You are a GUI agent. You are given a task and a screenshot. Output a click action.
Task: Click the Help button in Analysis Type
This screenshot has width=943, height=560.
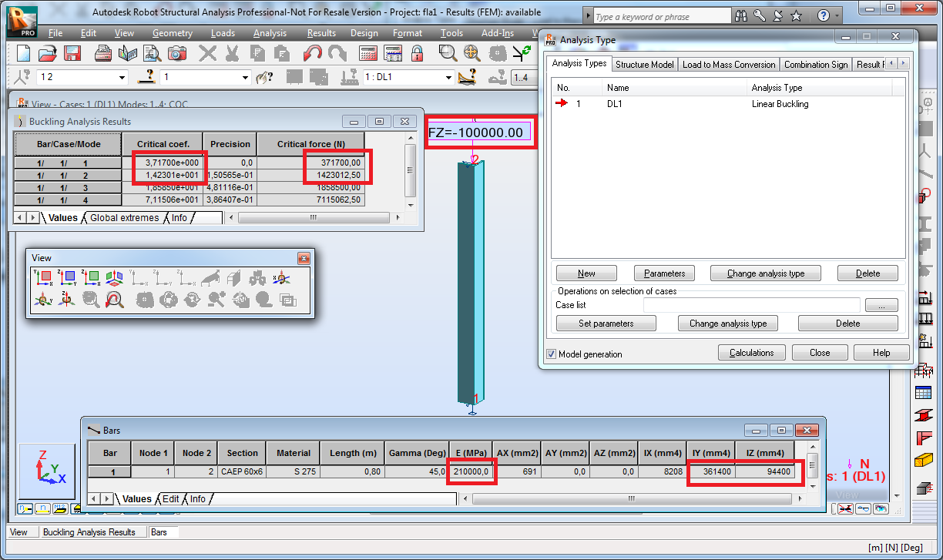click(881, 353)
